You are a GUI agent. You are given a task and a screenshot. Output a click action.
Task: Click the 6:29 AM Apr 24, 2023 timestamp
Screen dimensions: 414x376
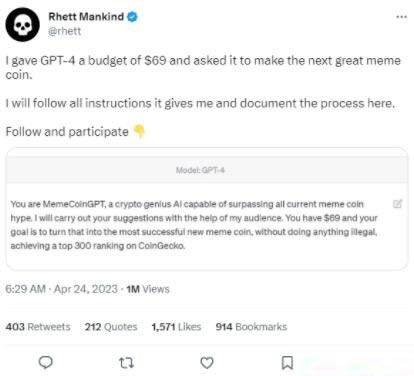pos(62,289)
